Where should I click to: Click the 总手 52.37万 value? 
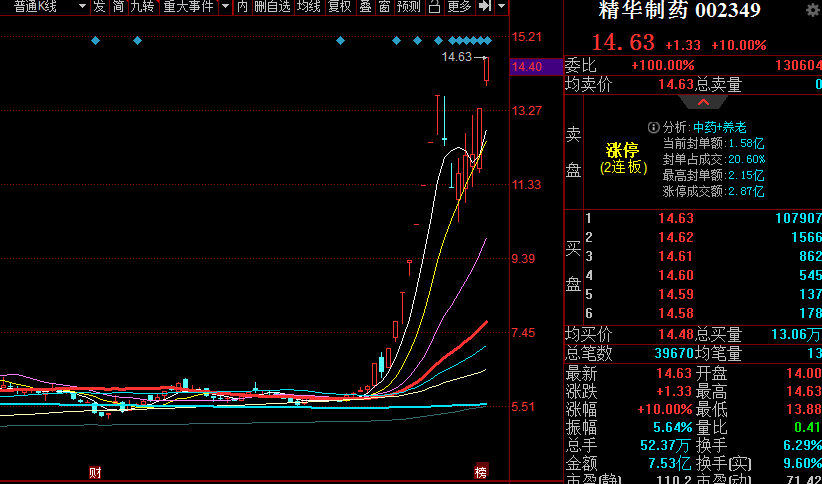(665, 446)
